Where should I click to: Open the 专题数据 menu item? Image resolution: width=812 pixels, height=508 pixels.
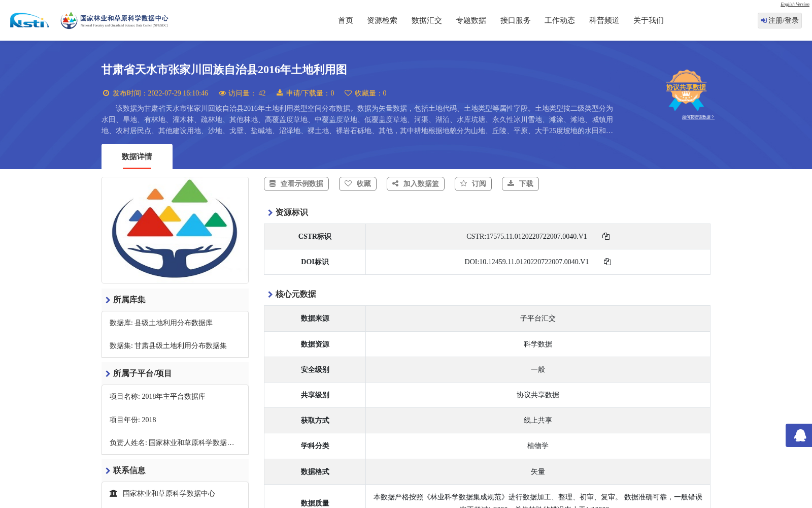click(x=471, y=20)
